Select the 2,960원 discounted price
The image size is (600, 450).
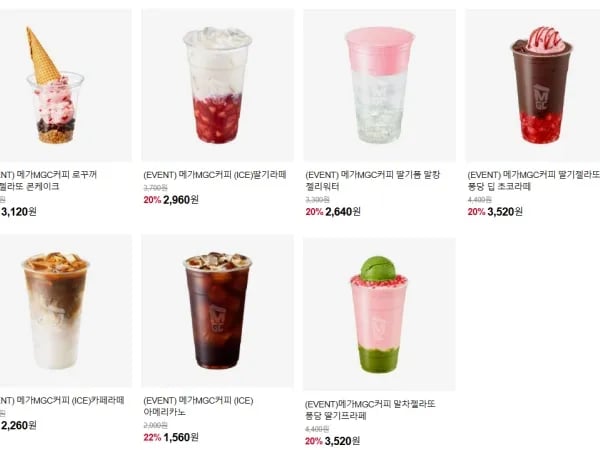[x=181, y=200]
